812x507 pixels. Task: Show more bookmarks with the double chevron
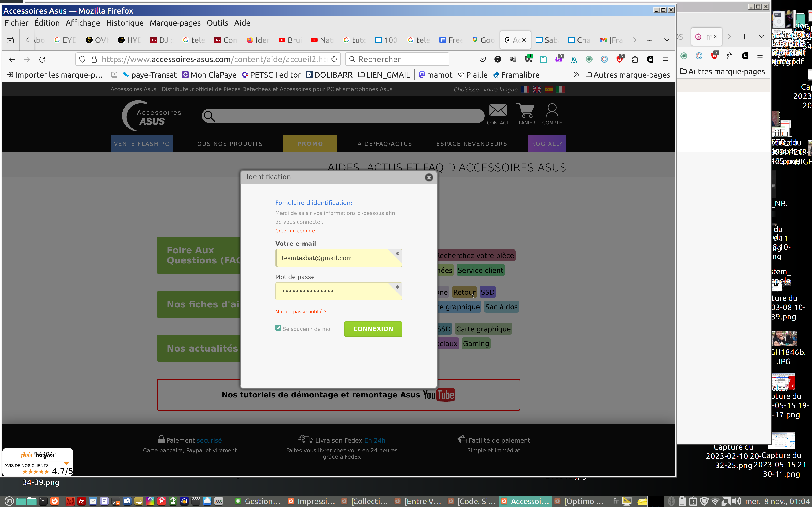576,75
